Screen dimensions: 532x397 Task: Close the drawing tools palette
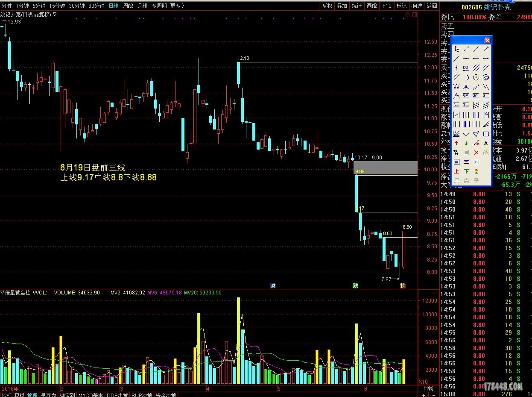[x=487, y=40]
